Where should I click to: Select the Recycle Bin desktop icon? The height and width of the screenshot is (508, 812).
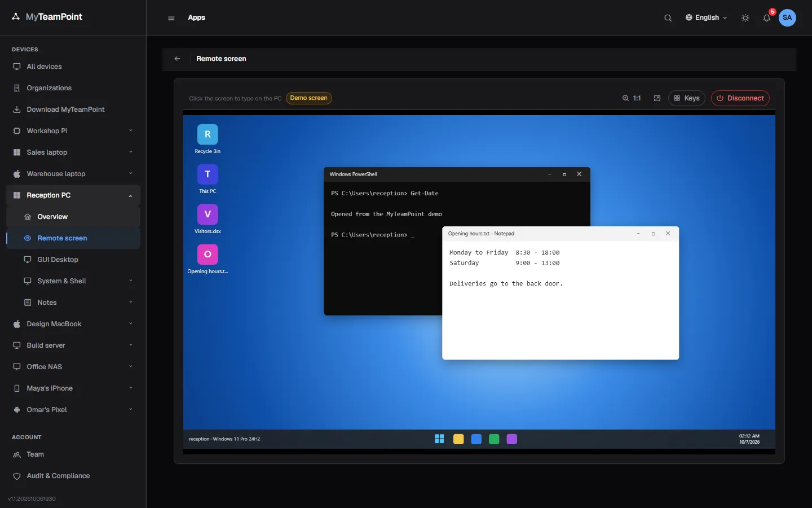point(208,139)
